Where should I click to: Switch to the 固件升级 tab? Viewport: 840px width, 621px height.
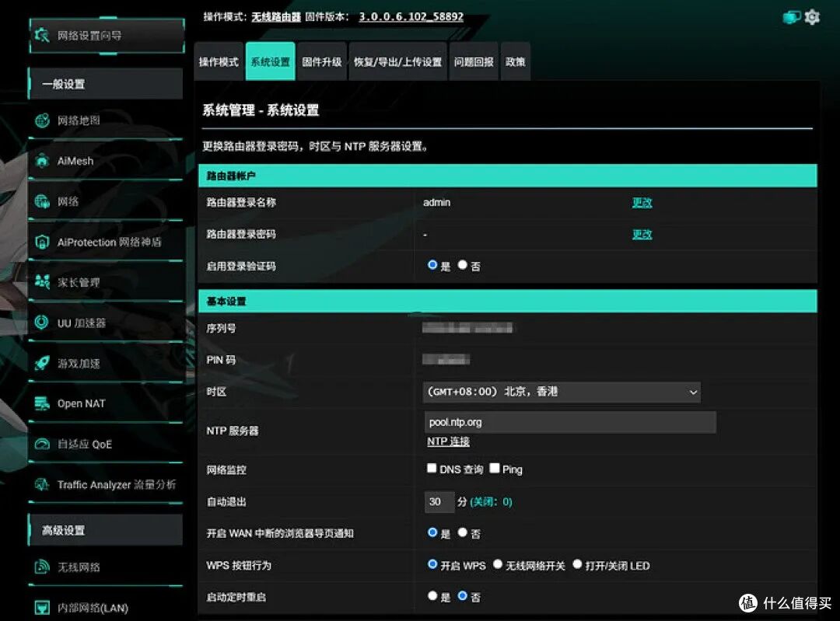tap(321, 61)
